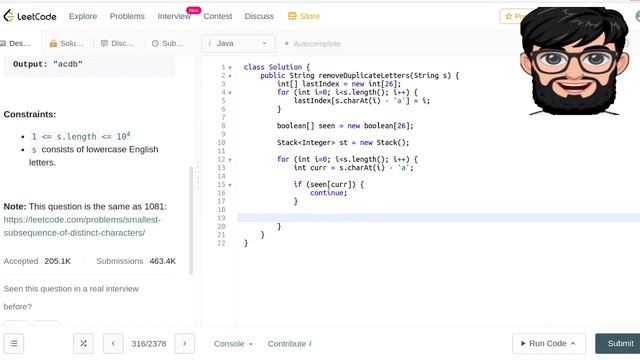The height and width of the screenshot is (360, 640).
Task: Click the boolean[] seen declaration line
Action: pos(345,126)
